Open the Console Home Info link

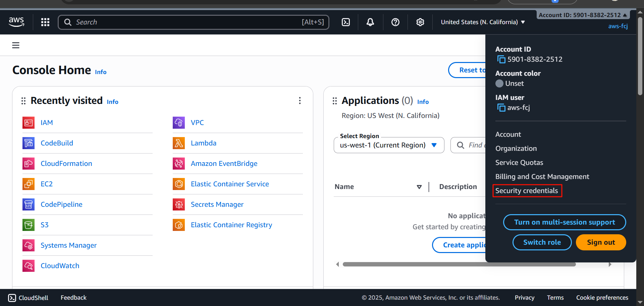point(101,72)
